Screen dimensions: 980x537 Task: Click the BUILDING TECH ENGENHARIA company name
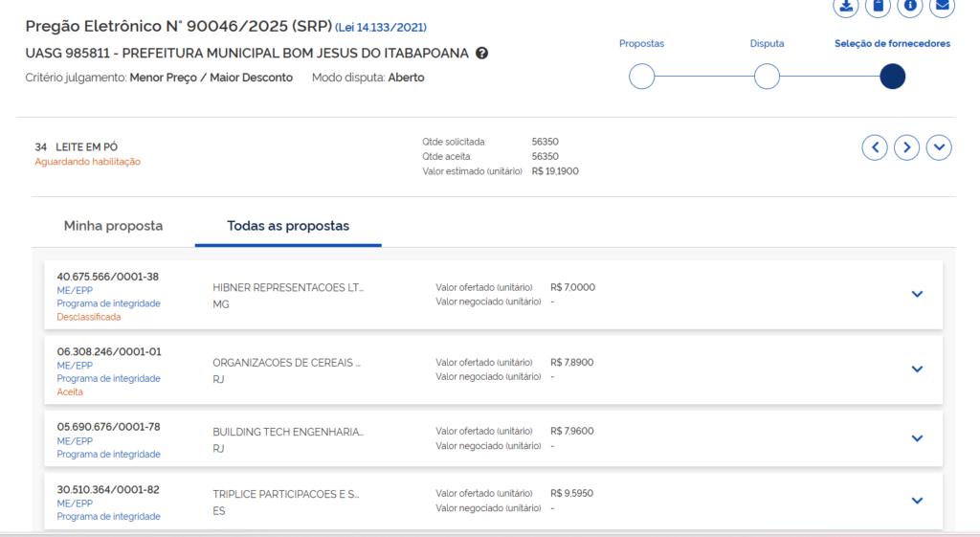point(288,432)
